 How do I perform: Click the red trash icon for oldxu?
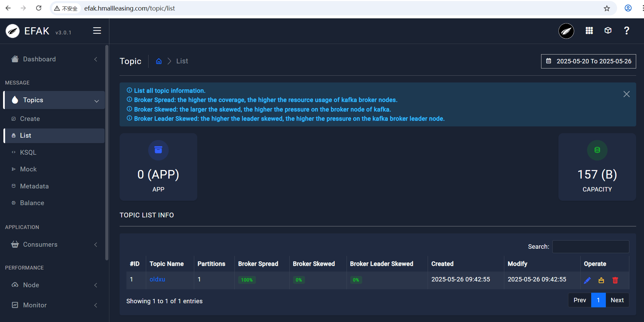click(615, 280)
